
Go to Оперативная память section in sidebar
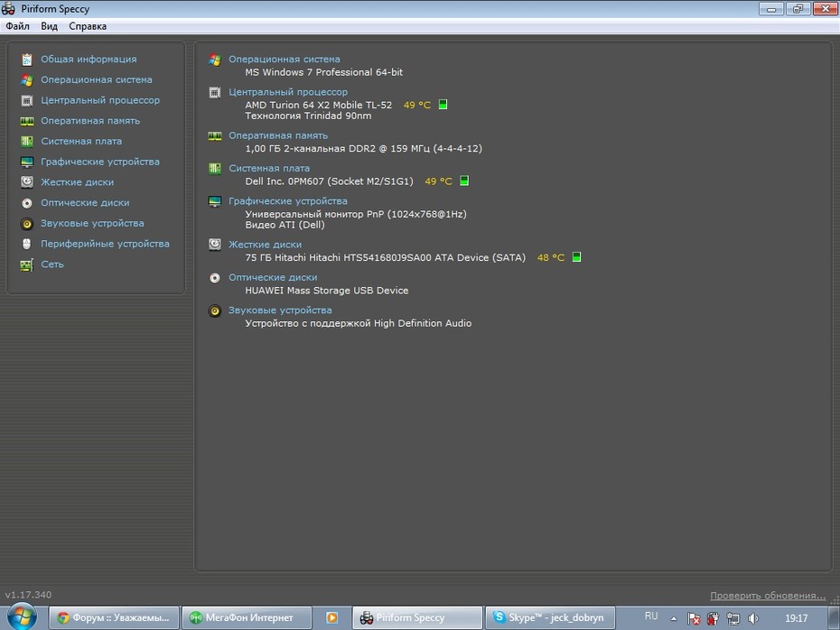[90, 121]
